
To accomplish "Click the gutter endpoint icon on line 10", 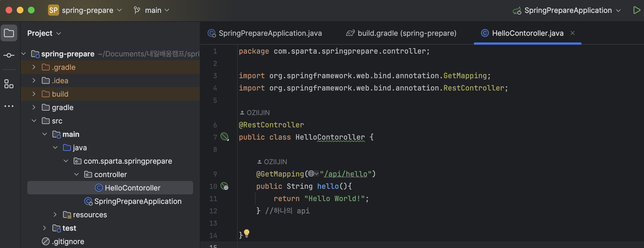I will (225, 186).
